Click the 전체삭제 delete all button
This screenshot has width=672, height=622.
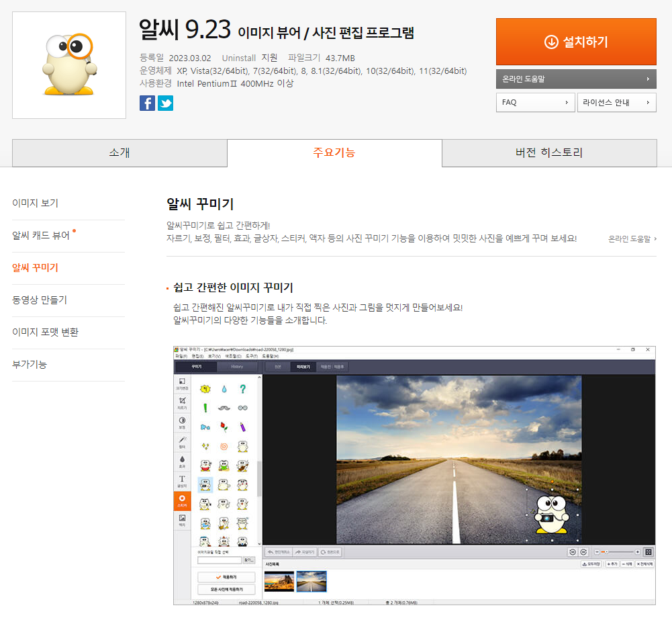coord(644,564)
